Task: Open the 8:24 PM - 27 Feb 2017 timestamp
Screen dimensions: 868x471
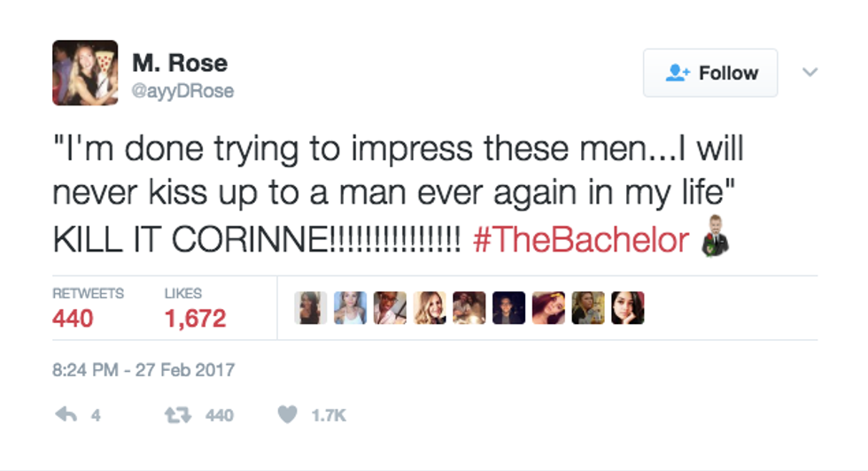Action: 144,369
